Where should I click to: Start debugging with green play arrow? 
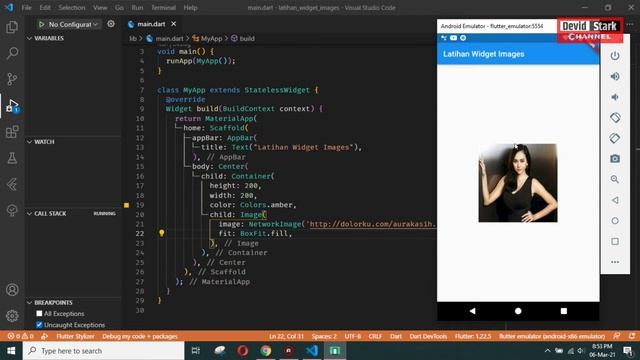click(41, 24)
